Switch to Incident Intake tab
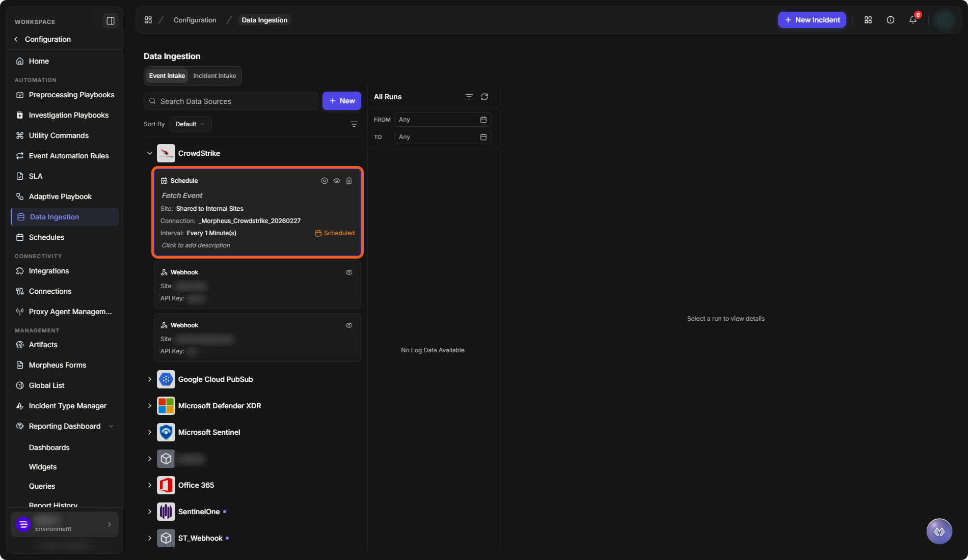 pyautogui.click(x=214, y=76)
